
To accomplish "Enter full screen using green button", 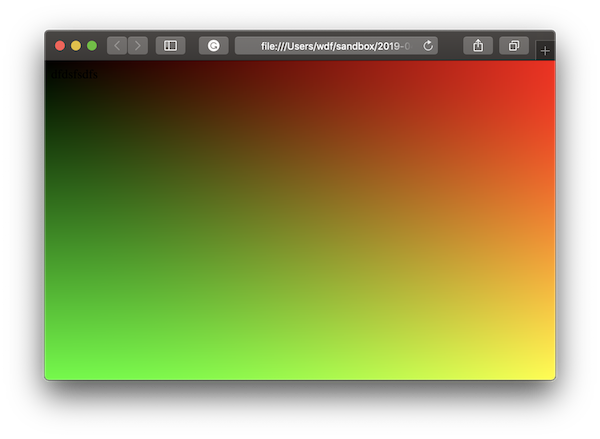I will click(92, 46).
